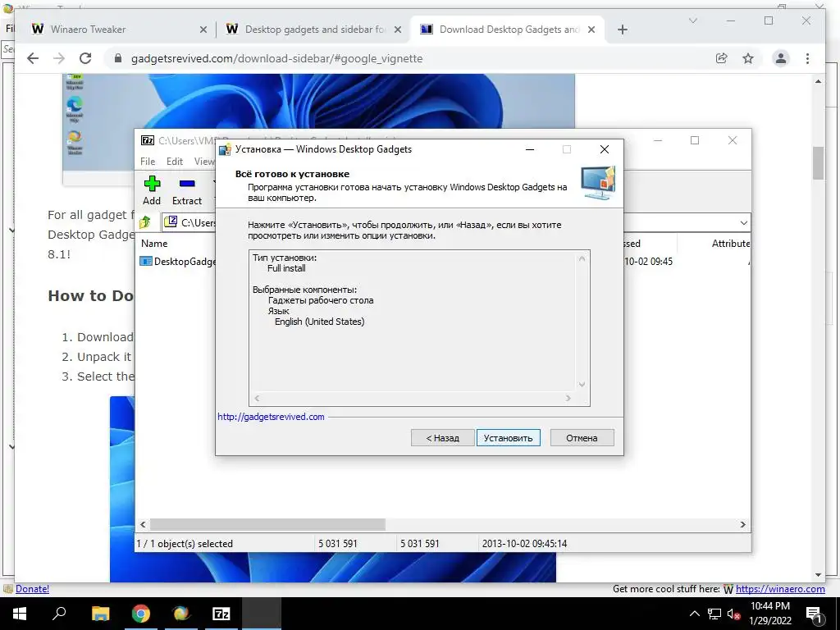Reload the page in Chrome
The height and width of the screenshot is (630, 840).
pos(85,58)
